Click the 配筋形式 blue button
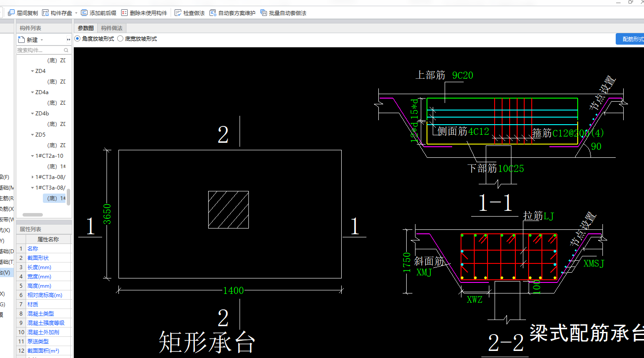Image resolution: width=644 pixels, height=358 pixels. (630, 39)
